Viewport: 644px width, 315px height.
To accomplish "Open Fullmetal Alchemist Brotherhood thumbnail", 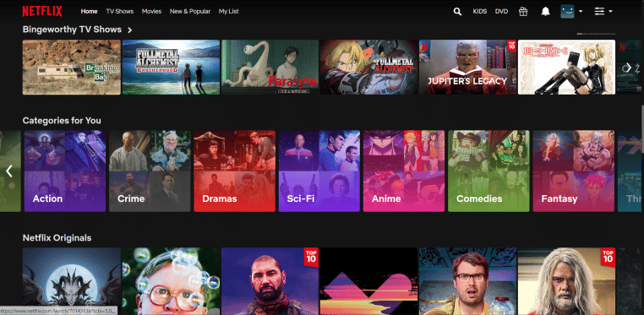I will pyautogui.click(x=171, y=67).
